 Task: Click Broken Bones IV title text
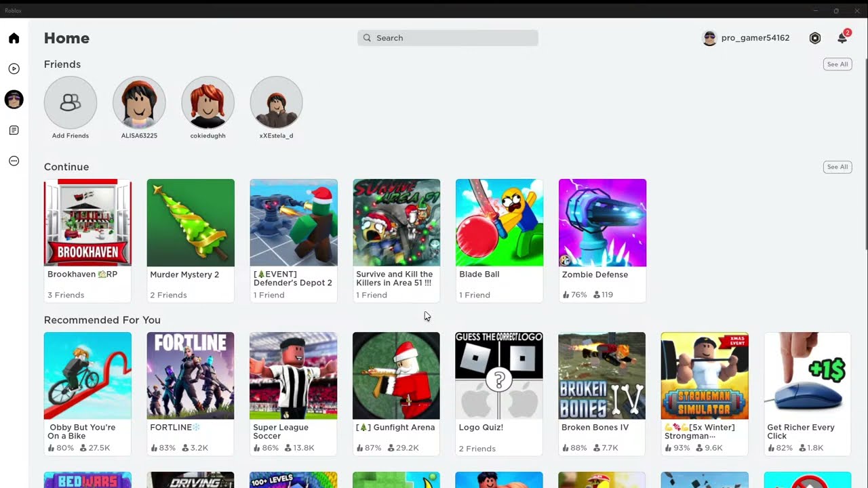point(595,428)
